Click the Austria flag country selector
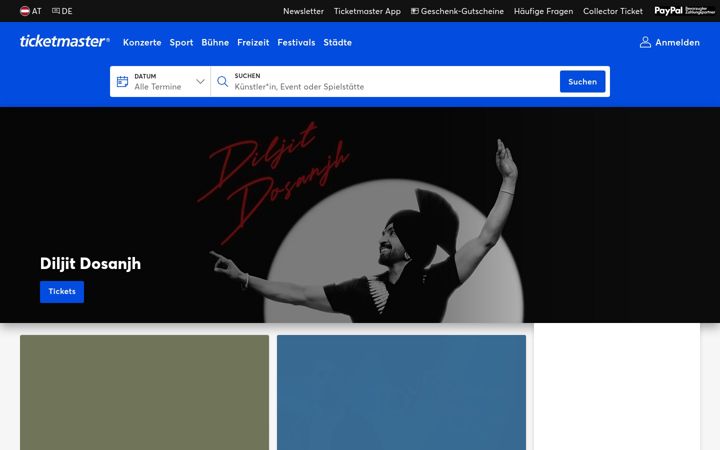 click(30, 11)
